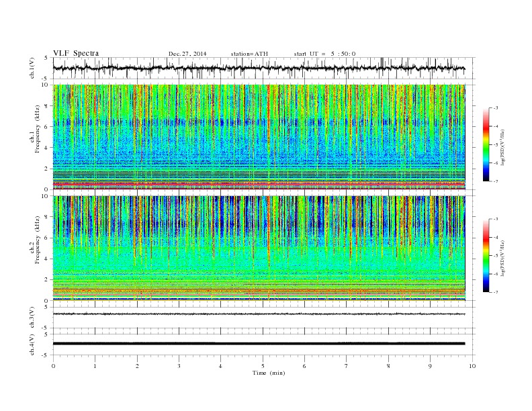Click time axis tick label "5" at bottom
The image size is (532, 411).
263,366
